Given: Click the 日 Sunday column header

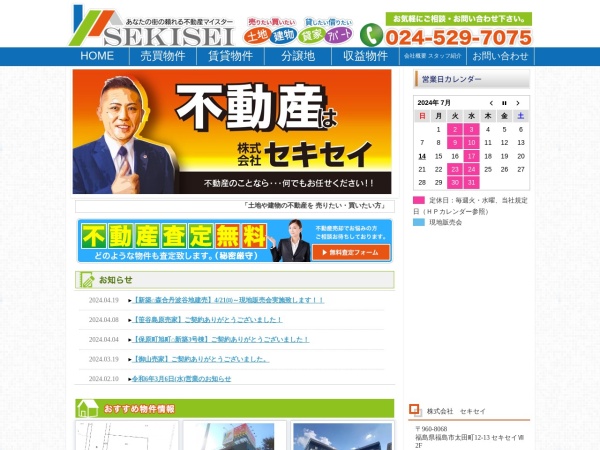Looking at the screenshot, I should pos(422,116).
